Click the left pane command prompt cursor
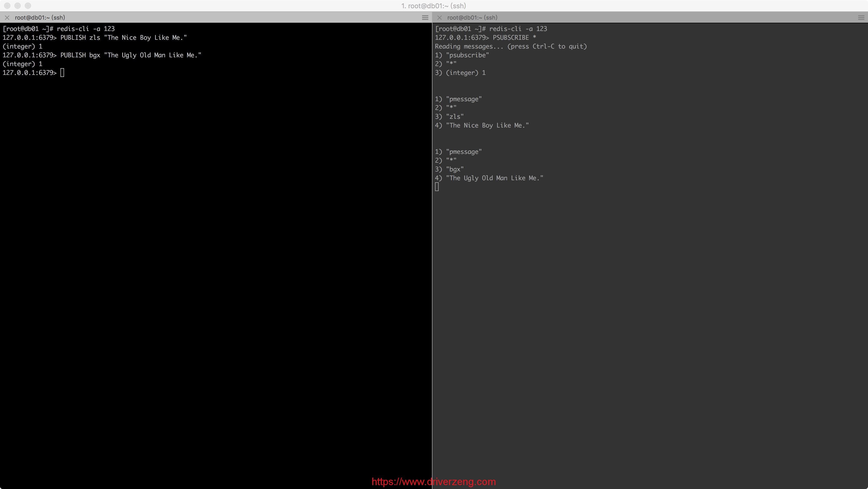Image resolution: width=868 pixels, height=489 pixels. pyautogui.click(x=62, y=73)
